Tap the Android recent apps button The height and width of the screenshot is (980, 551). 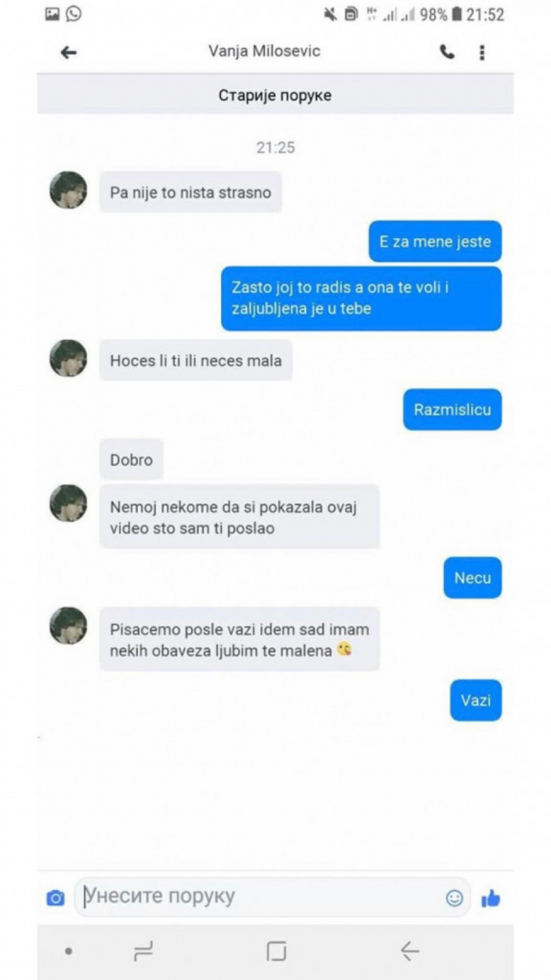pyautogui.click(x=143, y=951)
